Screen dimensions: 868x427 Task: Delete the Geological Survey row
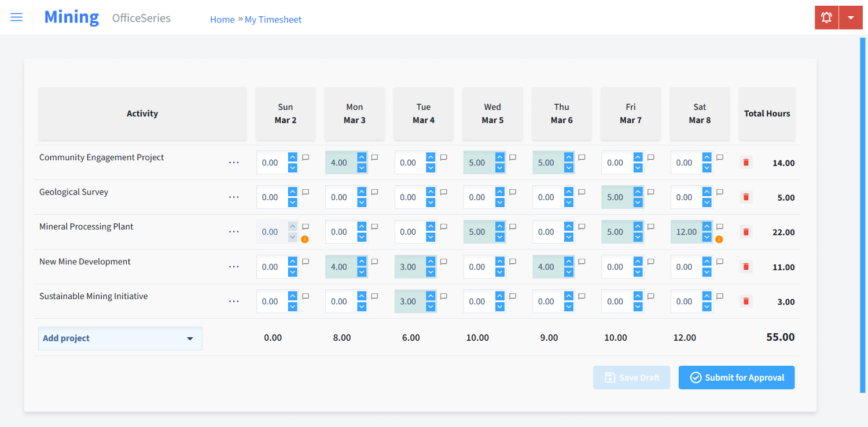(x=745, y=197)
